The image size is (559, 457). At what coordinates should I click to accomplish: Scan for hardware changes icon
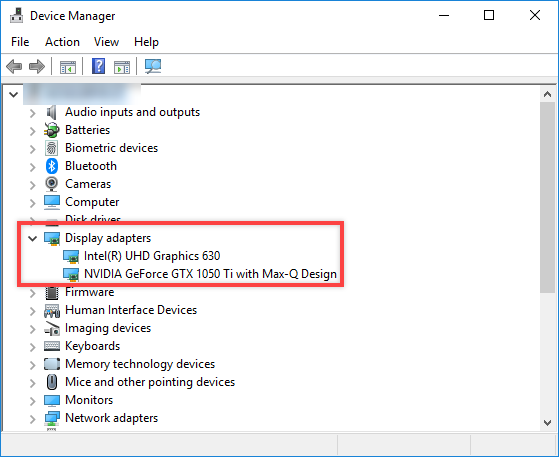(x=153, y=66)
